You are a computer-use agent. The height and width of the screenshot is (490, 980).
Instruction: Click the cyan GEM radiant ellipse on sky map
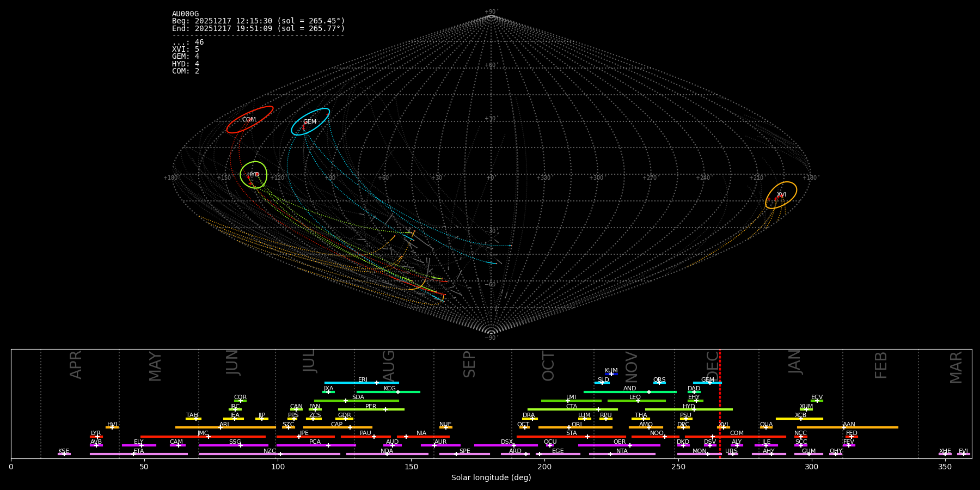tap(310, 122)
